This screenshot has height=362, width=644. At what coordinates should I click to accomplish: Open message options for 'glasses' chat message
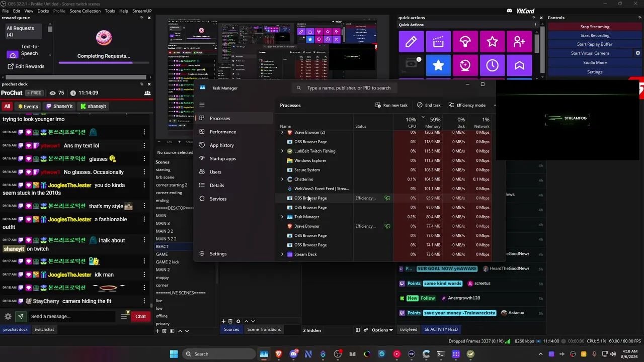144,159
